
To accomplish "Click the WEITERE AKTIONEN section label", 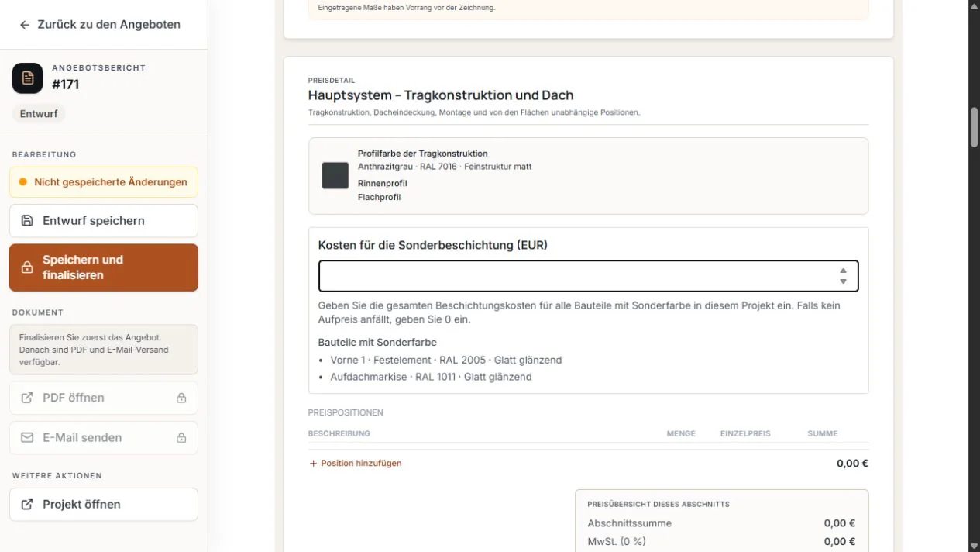I will point(57,476).
